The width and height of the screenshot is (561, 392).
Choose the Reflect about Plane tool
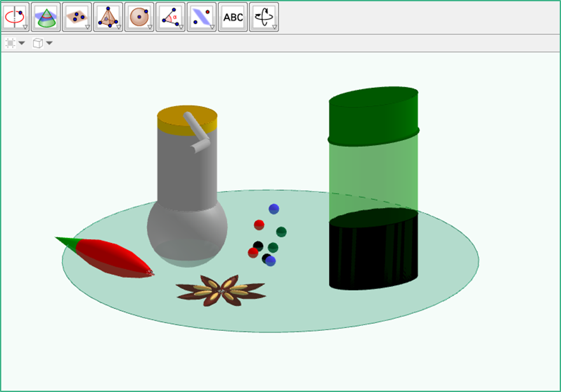202,17
